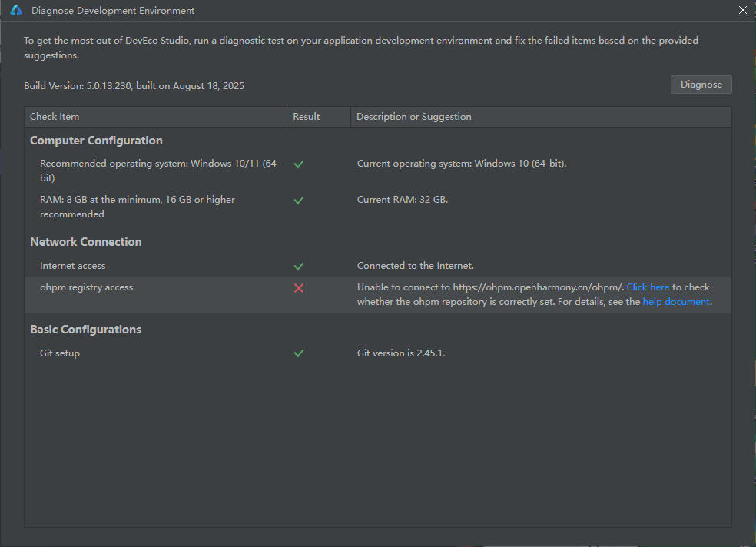Select the ohpm registry access row

[x=86, y=287]
